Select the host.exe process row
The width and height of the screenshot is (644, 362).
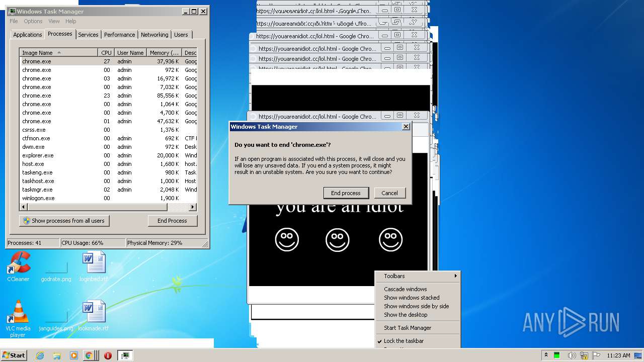pos(108,164)
